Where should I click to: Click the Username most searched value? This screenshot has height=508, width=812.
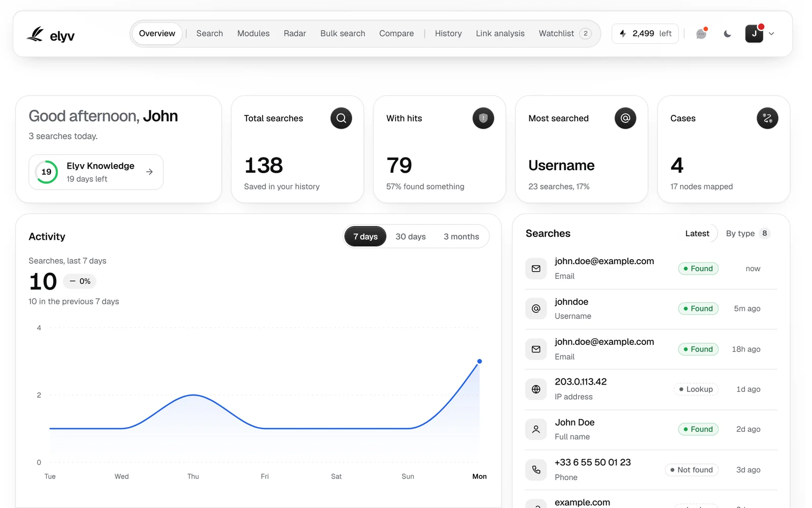pyautogui.click(x=561, y=166)
